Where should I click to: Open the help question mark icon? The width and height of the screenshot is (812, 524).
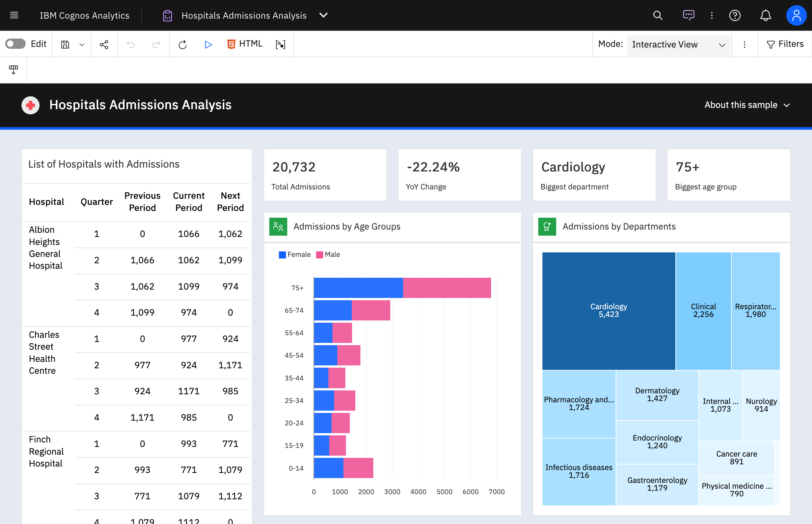click(735, 15)
